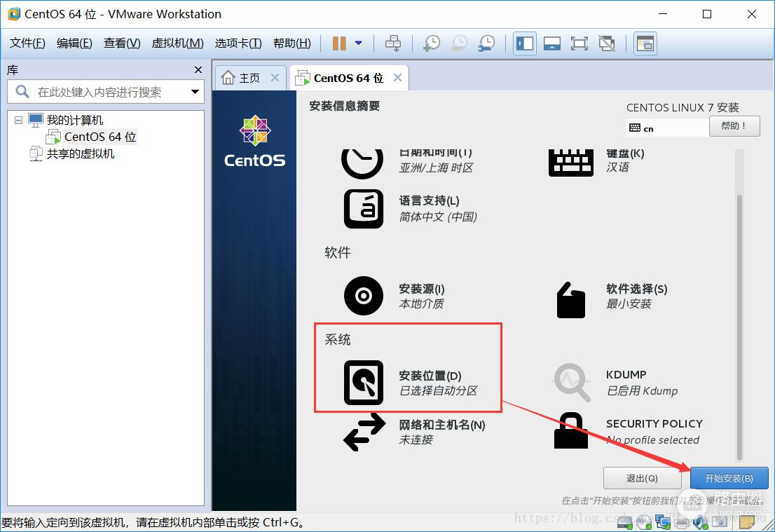775x532 pixels.
Task: Take a snapshot of the virtual machine
Action: (x=432, y=43)
